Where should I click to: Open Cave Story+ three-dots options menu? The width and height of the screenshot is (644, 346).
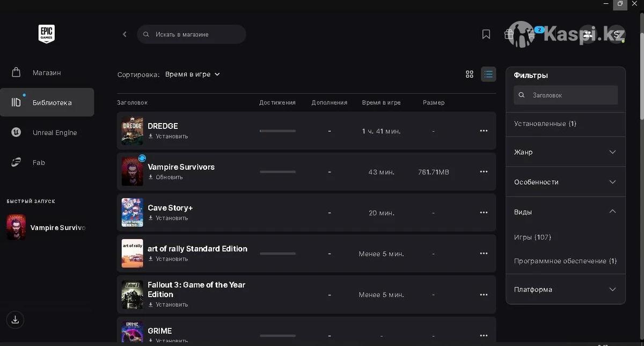[484, 213]
